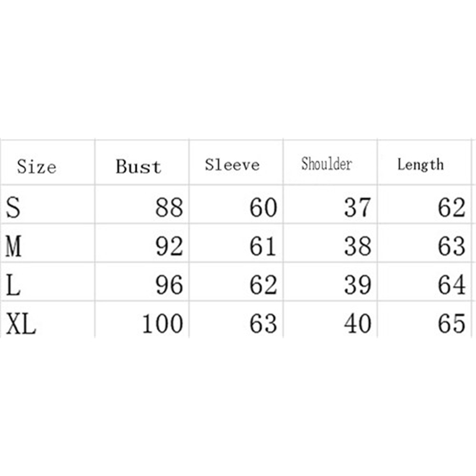This screenshot has height=476, width=476.
Task: Select the S size row label
Action: coord(13,208)
